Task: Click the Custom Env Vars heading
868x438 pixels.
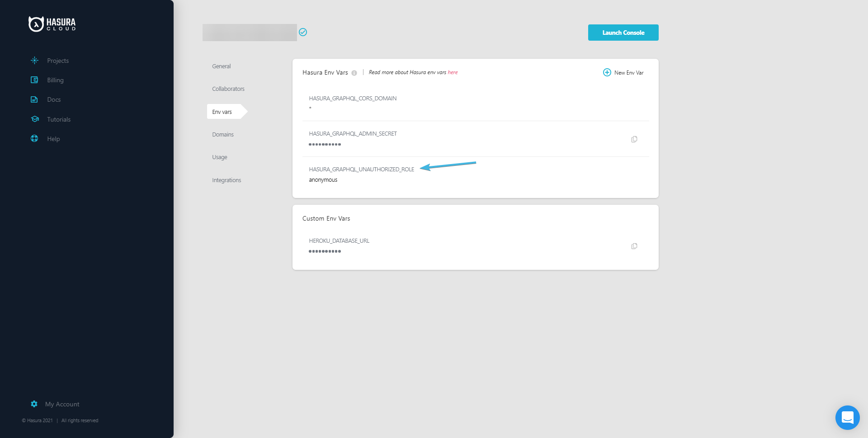Action: click(326, 218)
